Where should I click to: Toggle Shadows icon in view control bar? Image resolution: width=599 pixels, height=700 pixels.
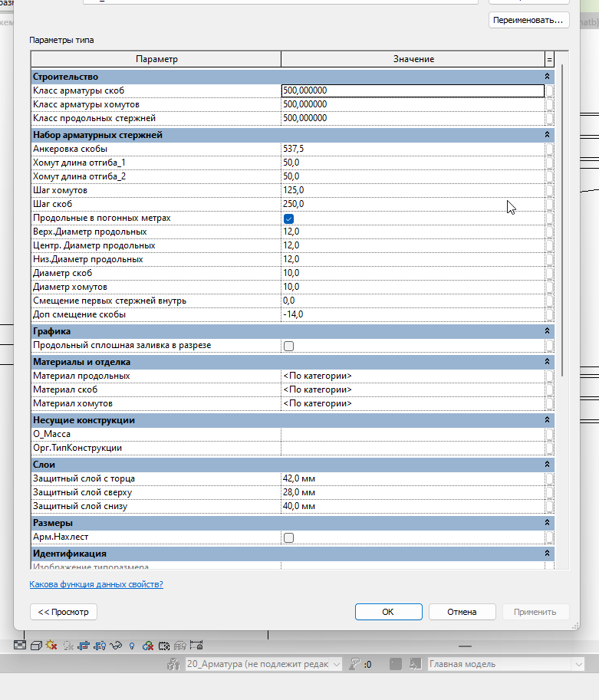(x=68, y=646)
